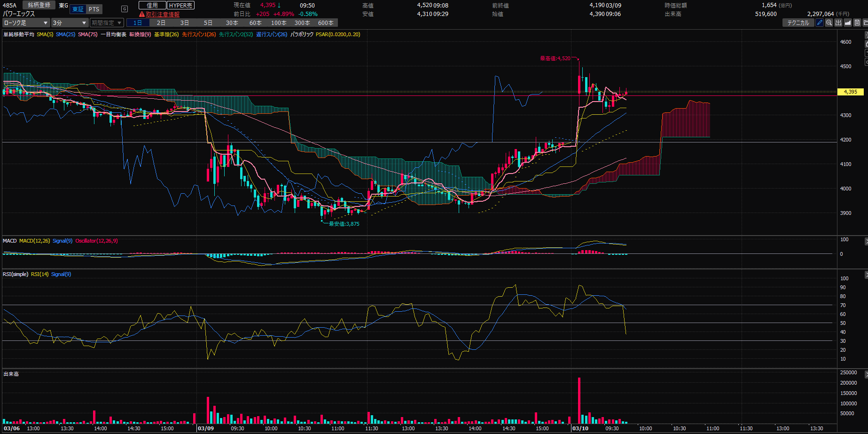Viewport: 868px width, 434px height.
Task: Click the 4,395 current price marker
Action: 850,92
